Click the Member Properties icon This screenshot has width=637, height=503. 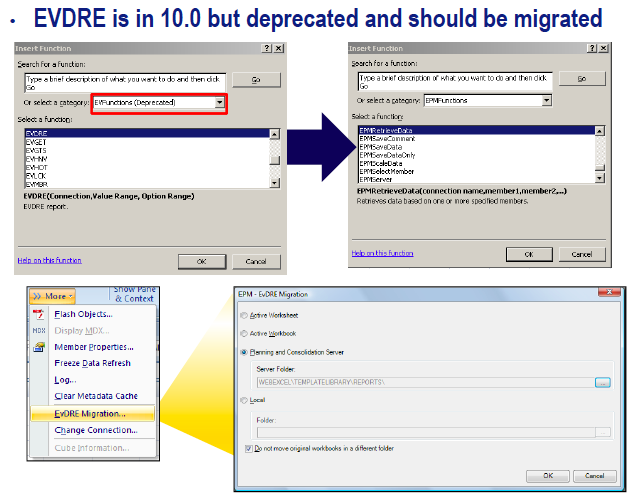(39, 347)
